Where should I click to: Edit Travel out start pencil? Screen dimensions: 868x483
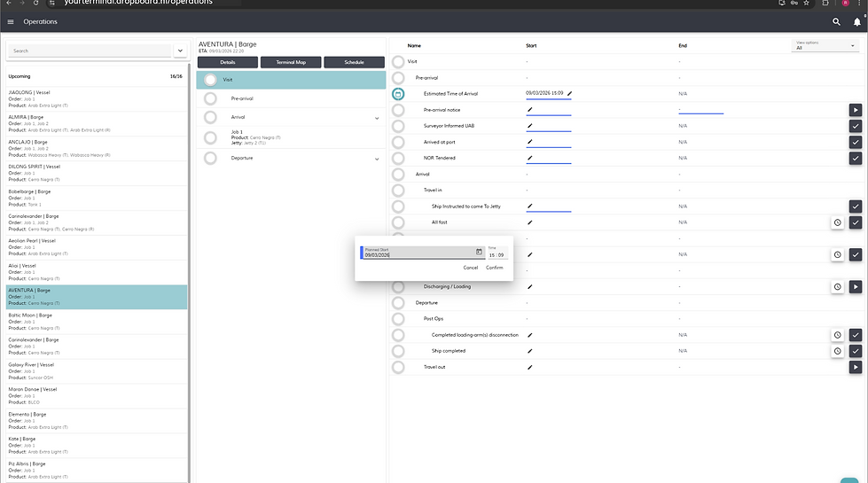point(530,367)
